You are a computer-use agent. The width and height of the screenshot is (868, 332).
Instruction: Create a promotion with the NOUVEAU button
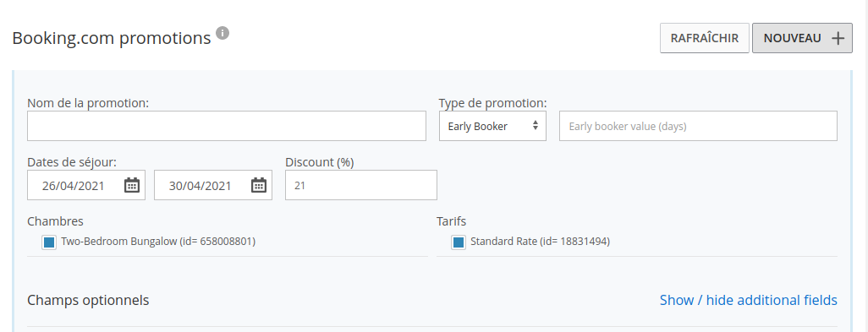pyautogui.click(x=802, y=38)
